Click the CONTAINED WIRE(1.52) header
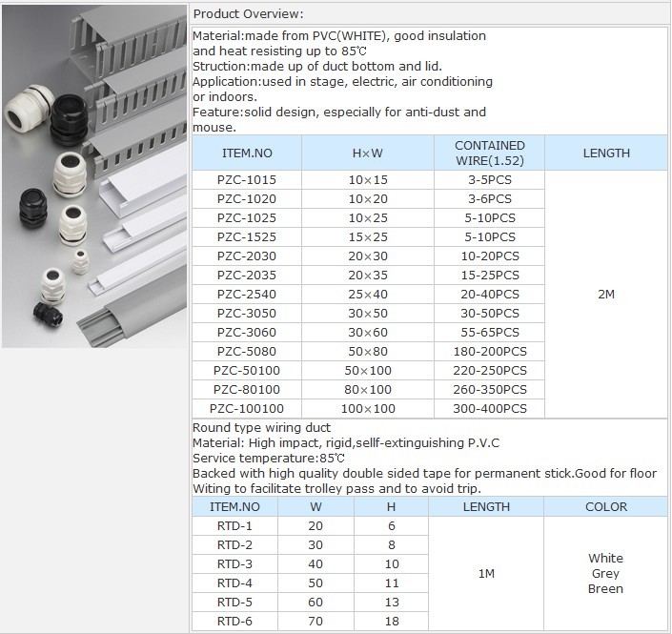 coord(489,153)
